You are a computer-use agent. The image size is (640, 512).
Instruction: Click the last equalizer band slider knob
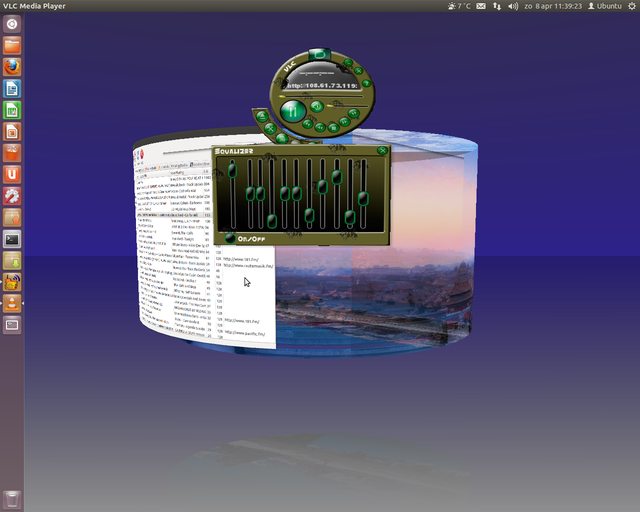point(363,199)
